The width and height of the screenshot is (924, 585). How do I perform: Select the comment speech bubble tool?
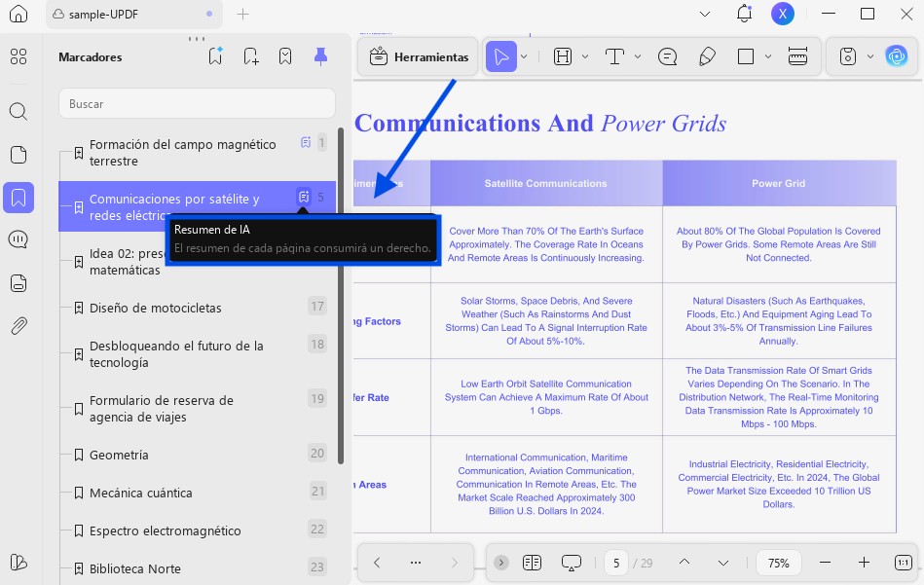pyautogui.click(x=667, y=56)
